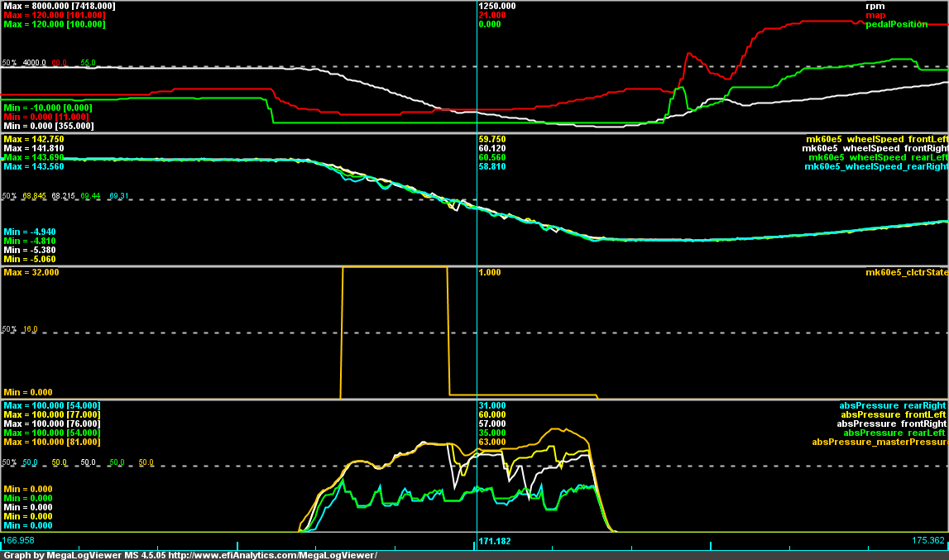The image size is (949, 560).
Task: Click the start time 166.958
Action: pyautogui.click(x=19, y=541)
